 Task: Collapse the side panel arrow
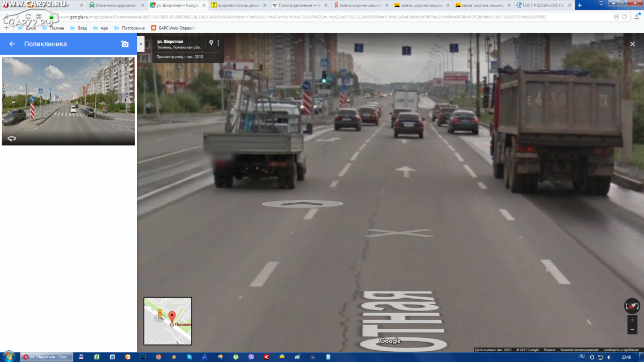tap(141, 43)
